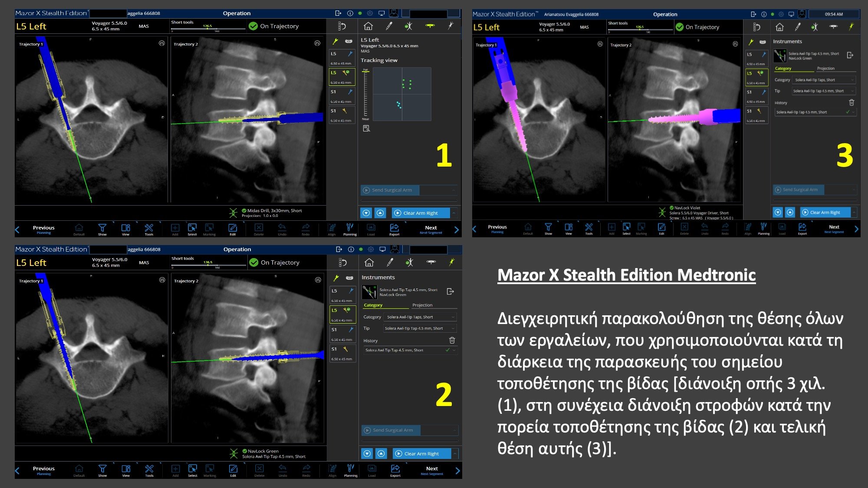Go to Next Segment in screenshot 3

(834, 229)
